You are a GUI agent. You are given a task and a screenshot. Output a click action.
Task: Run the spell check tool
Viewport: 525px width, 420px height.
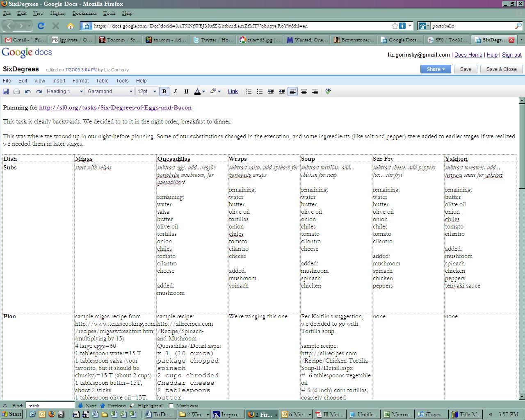[x=328, y=91]
